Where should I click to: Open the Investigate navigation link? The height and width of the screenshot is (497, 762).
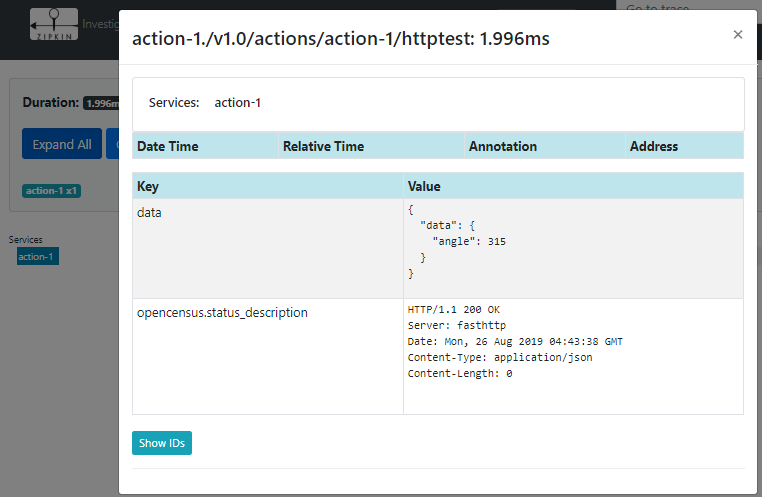[100, 23]
